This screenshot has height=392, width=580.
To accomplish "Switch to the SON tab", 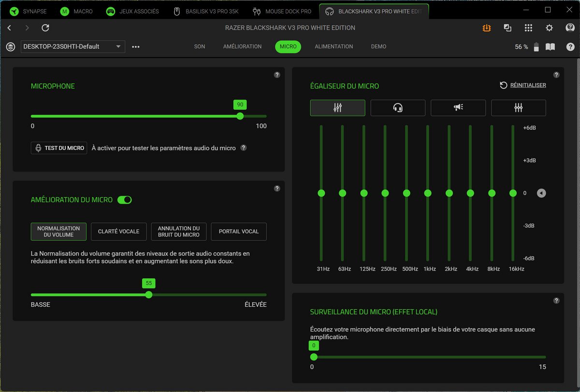I will tap(200, 47).
